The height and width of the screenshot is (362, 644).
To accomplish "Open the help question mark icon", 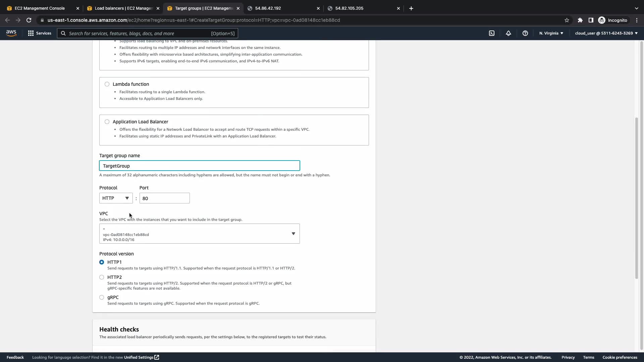I will tap(525, 33).
